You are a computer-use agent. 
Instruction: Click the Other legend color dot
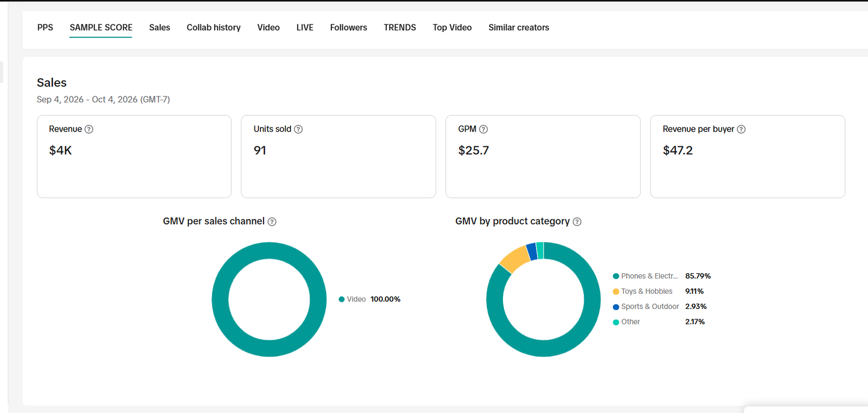(616, 322)
